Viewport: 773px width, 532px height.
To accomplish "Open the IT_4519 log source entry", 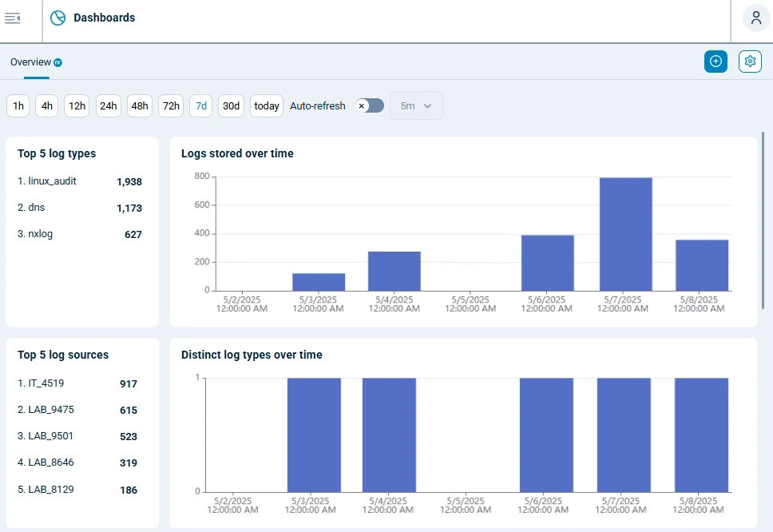I will pos(43,383).
